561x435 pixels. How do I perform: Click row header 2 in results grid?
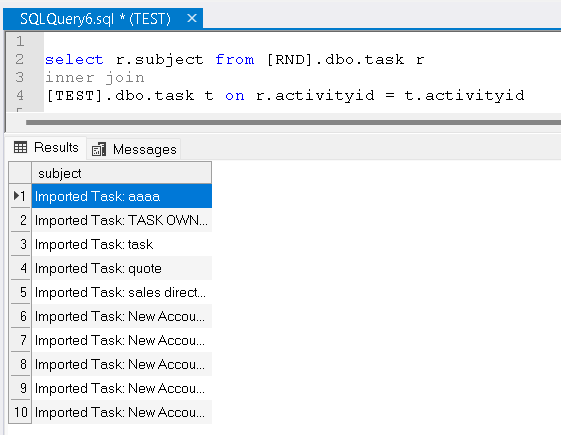click(20, 220)
